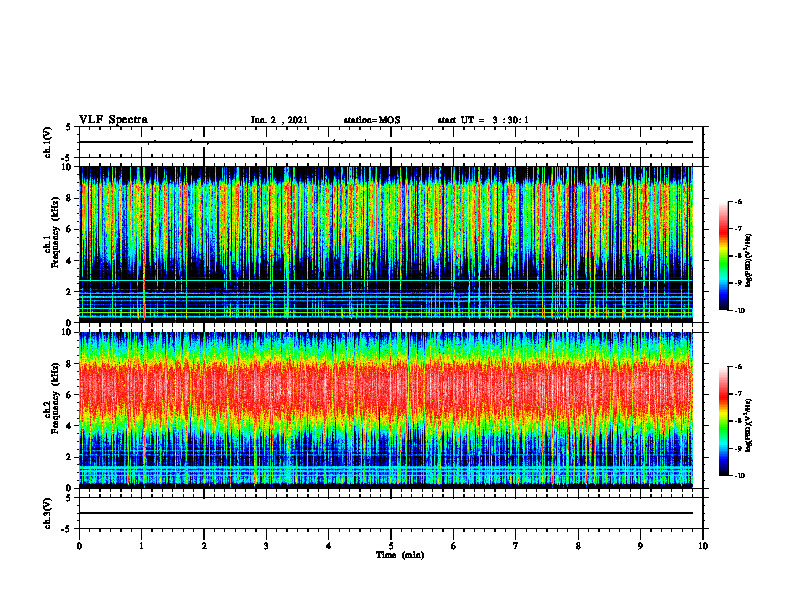
Task: Click the time axis tick label '4'
Action: click(329, 546)
